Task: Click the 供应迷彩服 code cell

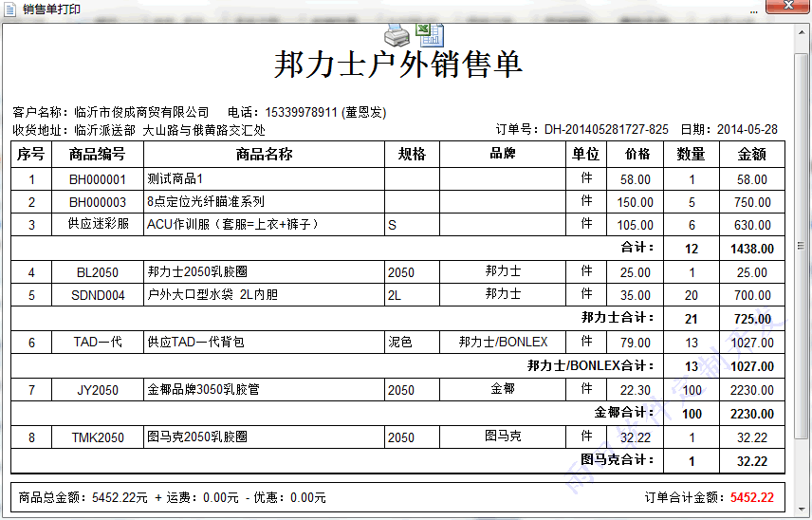Action: 98,224
